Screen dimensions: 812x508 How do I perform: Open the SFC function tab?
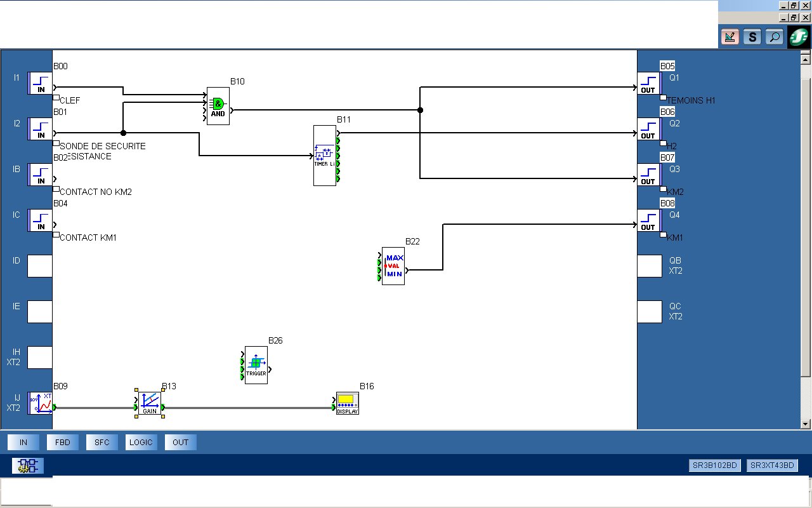(x=102, y=442)
